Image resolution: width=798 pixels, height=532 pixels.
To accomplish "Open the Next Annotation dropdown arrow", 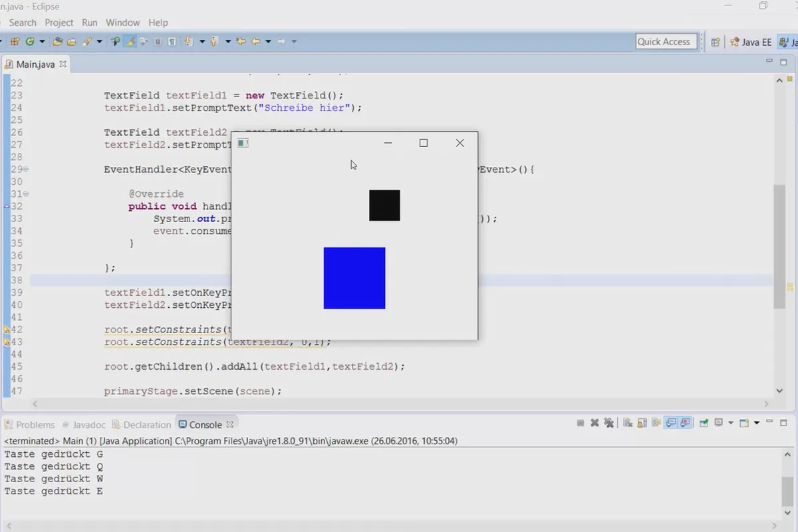I will click(202, 41).
